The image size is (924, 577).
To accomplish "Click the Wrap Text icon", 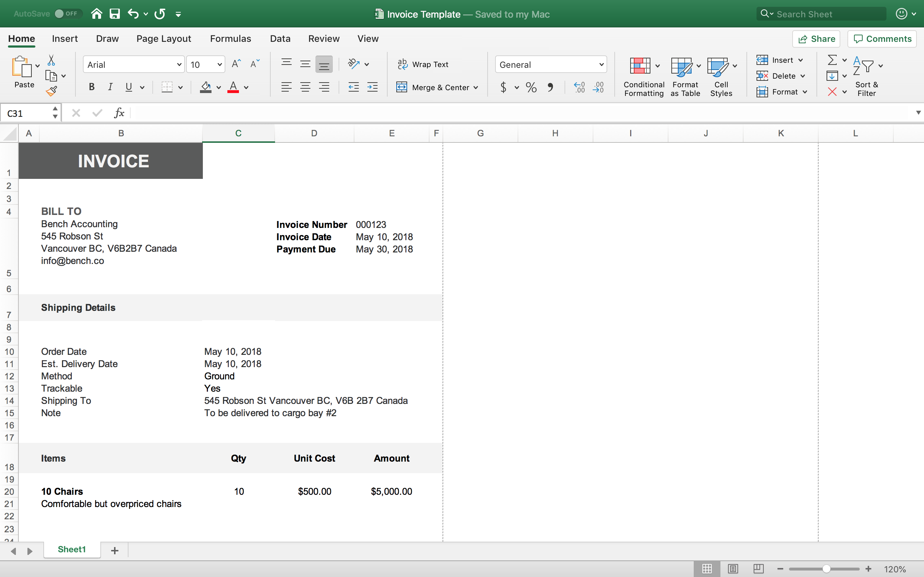I will [402, 64].
